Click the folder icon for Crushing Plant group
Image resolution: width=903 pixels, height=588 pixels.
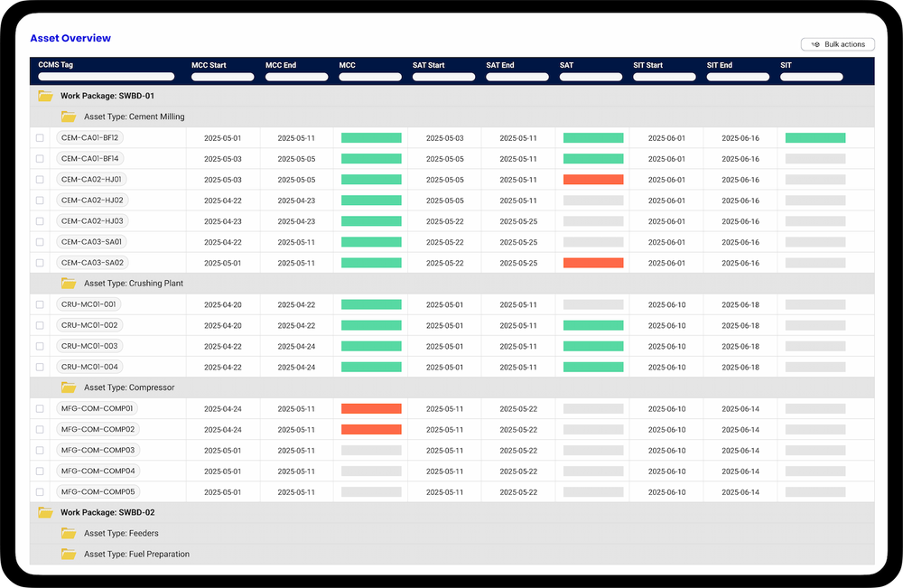click(x=70, y=283)
